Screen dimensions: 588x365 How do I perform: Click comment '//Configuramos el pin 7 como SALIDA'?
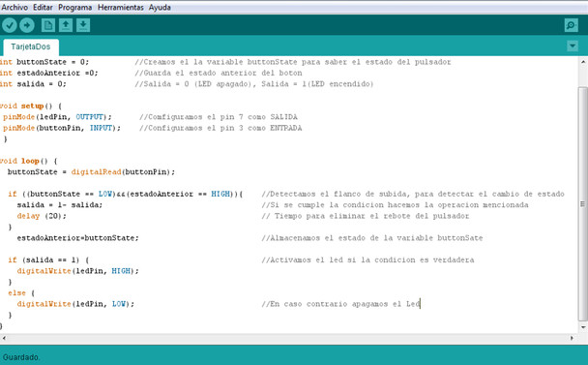point(219,117)
